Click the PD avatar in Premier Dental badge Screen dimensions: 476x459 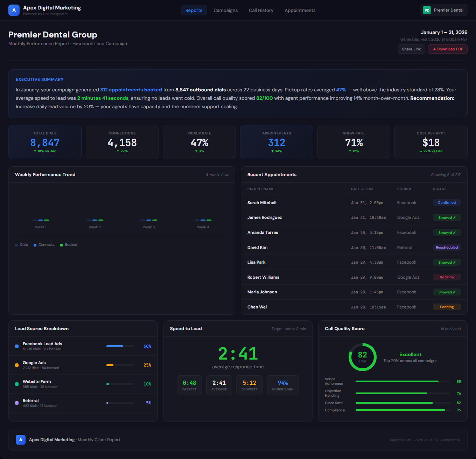coord(427,10)
